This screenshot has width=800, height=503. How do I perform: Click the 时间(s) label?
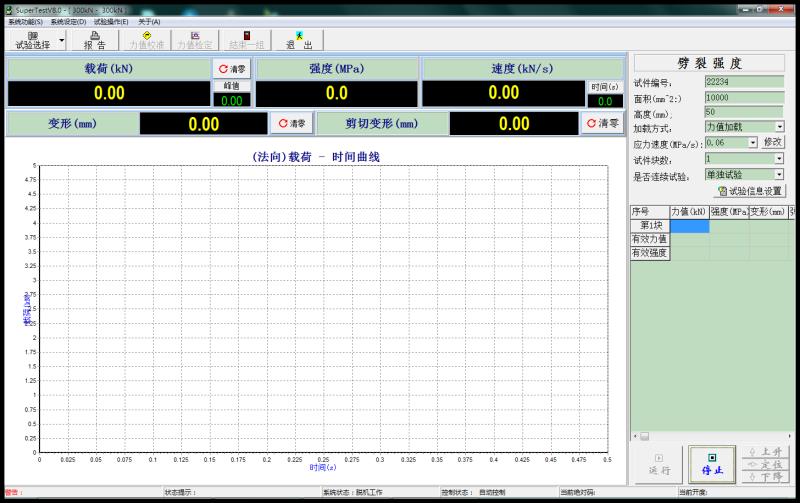coord(605,87)
